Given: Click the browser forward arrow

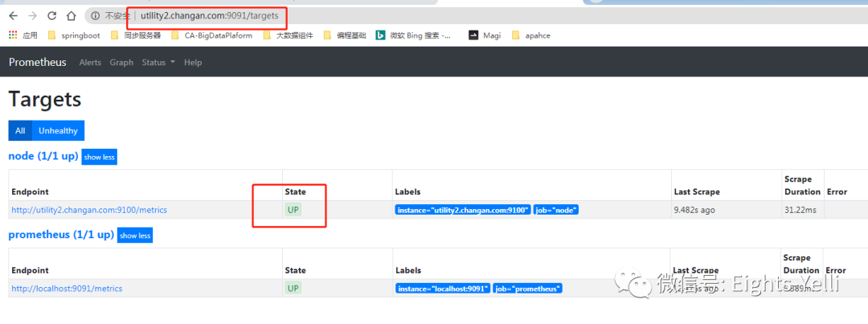Looking at the screenshot, I should coord(33,16).
